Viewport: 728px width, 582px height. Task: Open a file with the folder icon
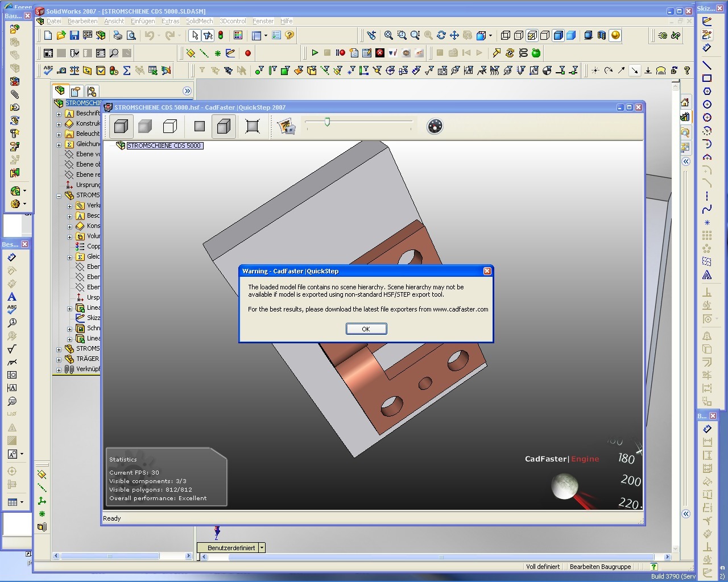point(61,35)
